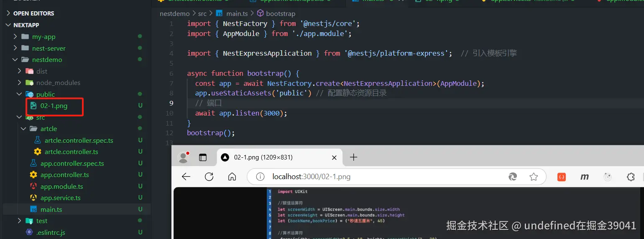This screenshot has width=644, height=239.
Task: Expand the dist folder chevron
Action: [19, 71]
